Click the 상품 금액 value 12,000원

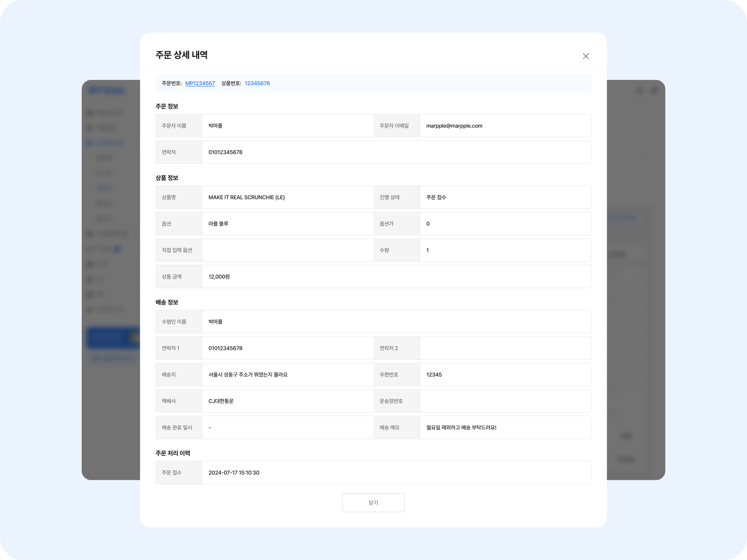point(219,277)
